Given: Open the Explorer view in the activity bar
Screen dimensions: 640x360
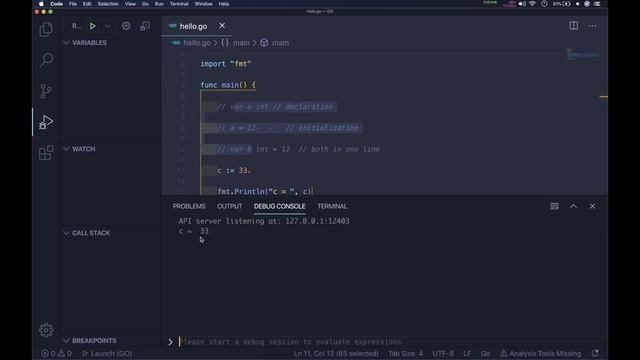Looking at the screenshot, I should 46,29.
